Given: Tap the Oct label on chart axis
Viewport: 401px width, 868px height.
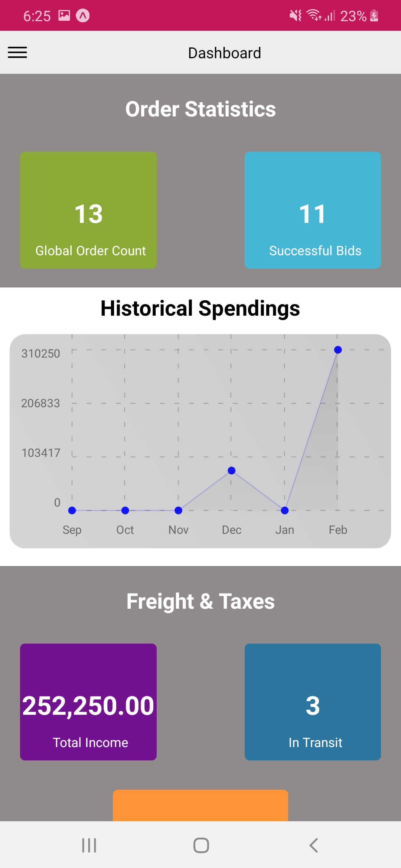Looking at the screenshot, I should pyautogui.click(x=125, y=530).
